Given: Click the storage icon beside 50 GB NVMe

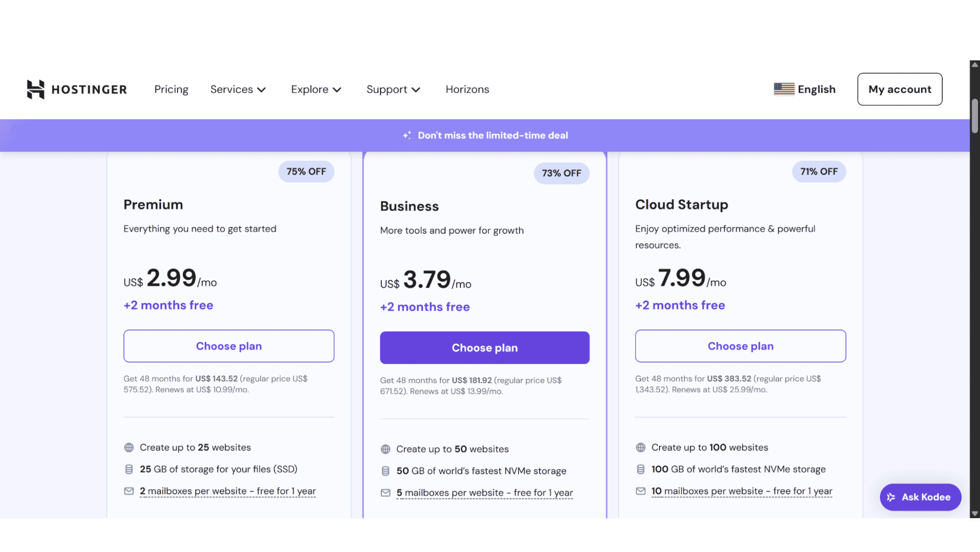Looking at the screenshot, I should tap(386, 471).
